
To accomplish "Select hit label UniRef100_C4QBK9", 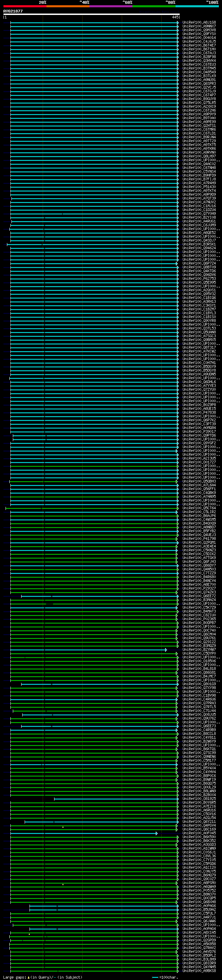I will [199, 493].
